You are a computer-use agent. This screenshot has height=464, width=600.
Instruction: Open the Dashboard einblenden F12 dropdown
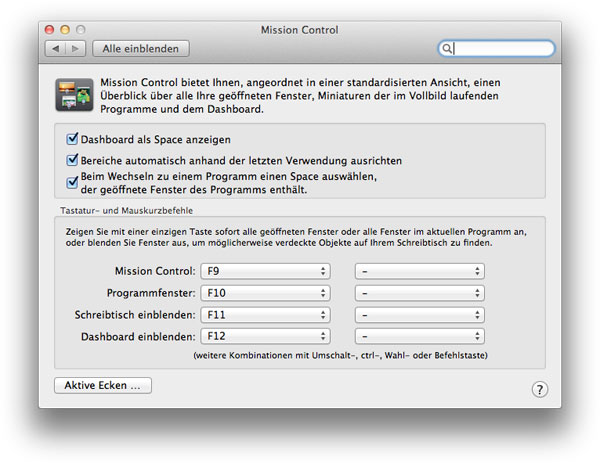265,337
